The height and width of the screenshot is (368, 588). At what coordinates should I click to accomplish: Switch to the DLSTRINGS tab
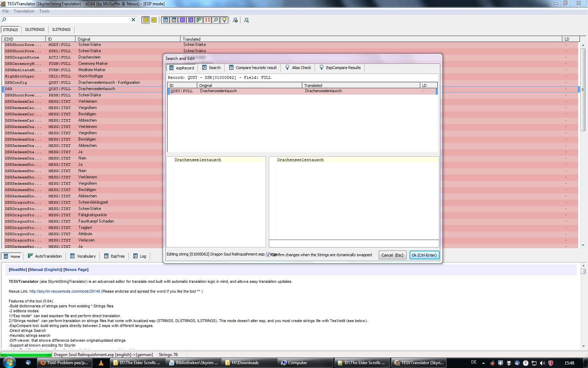click(35, 29)
